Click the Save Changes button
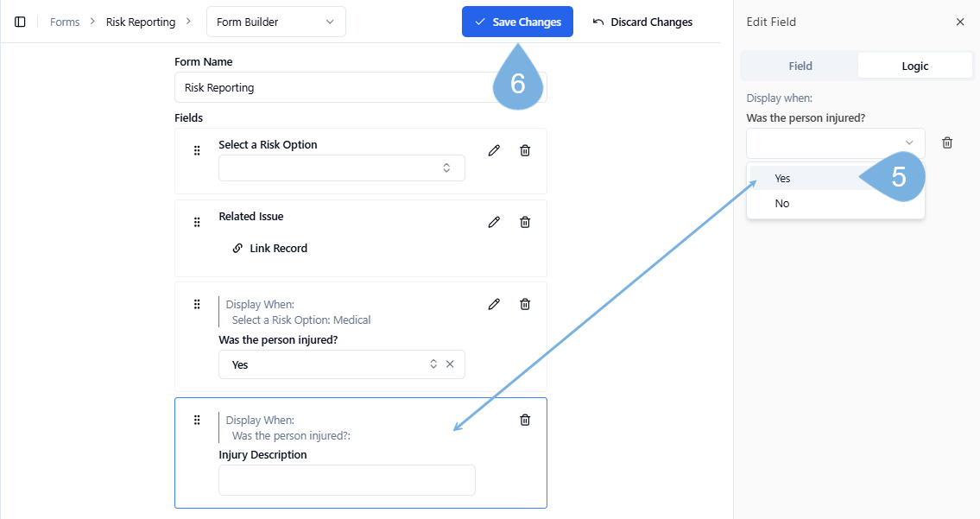Screen dimensions: 980x519 (x=517, y=22)
